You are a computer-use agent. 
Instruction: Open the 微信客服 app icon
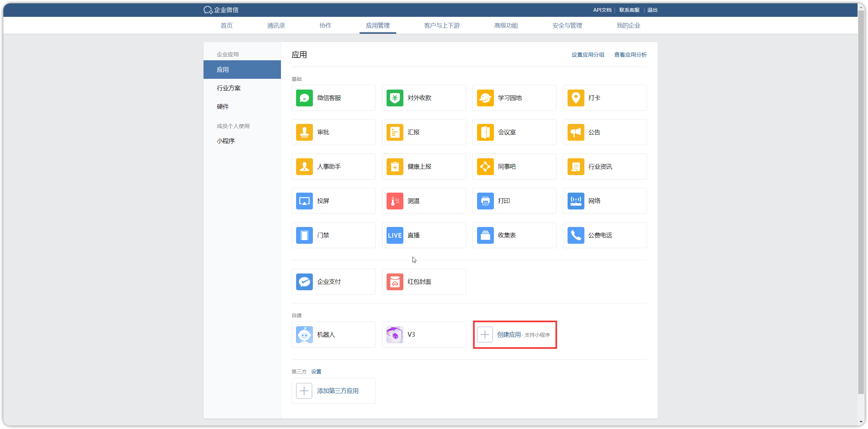[304, 98]
